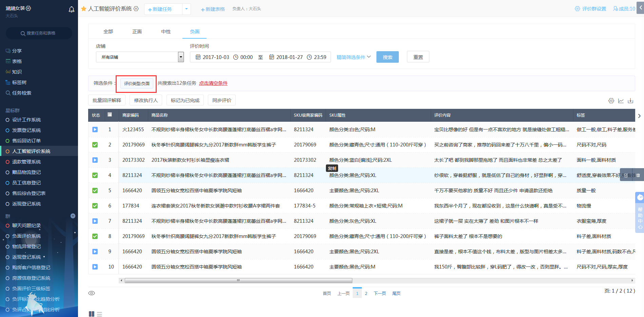Image resolution: width=644 pixels, height=317 pixels.
Task: Click the trend chart icon above table
Action: coord(621,101)
